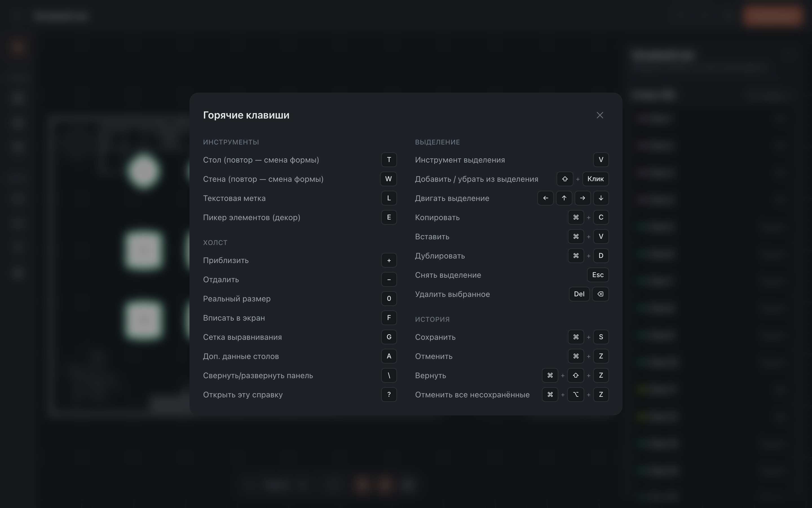Click the Открыть эту справку label
This screenshot has height=508, width=812.
(x=242, y=395)
